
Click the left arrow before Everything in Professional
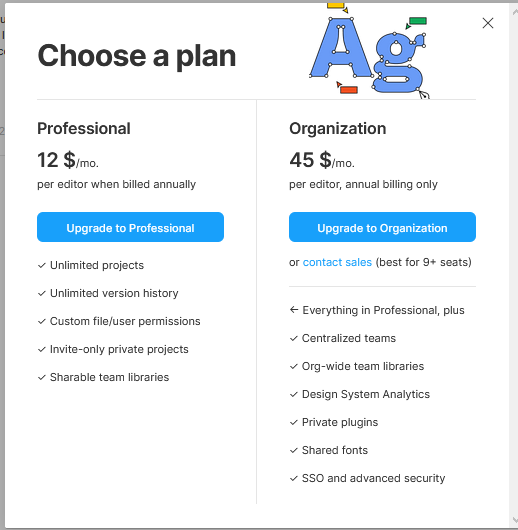coord(294,310)
